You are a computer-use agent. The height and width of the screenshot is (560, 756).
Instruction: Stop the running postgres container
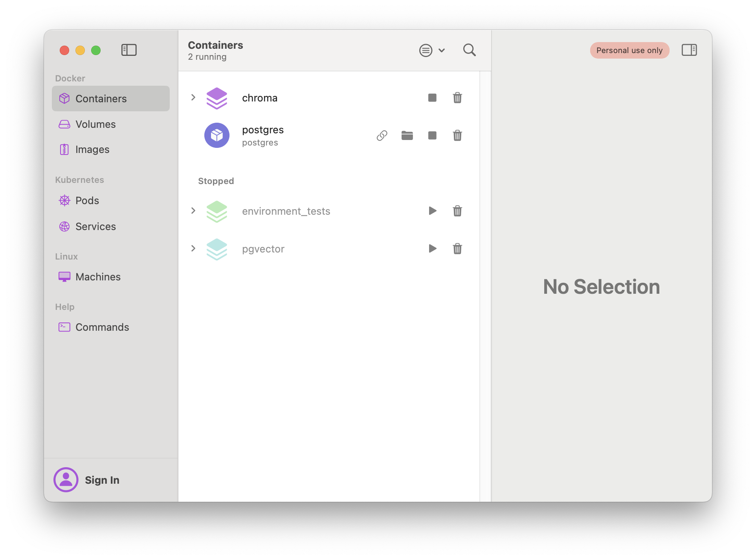click(x=432, y=135)
